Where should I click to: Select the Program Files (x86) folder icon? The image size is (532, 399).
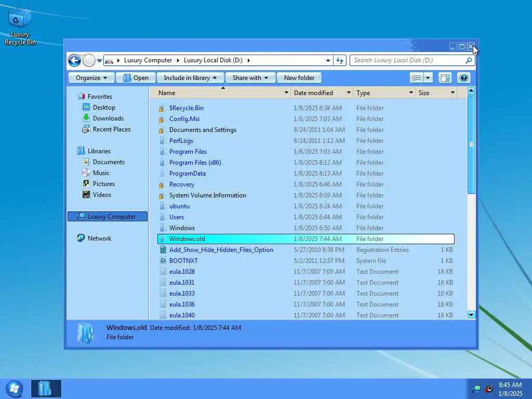click(163, 163)
